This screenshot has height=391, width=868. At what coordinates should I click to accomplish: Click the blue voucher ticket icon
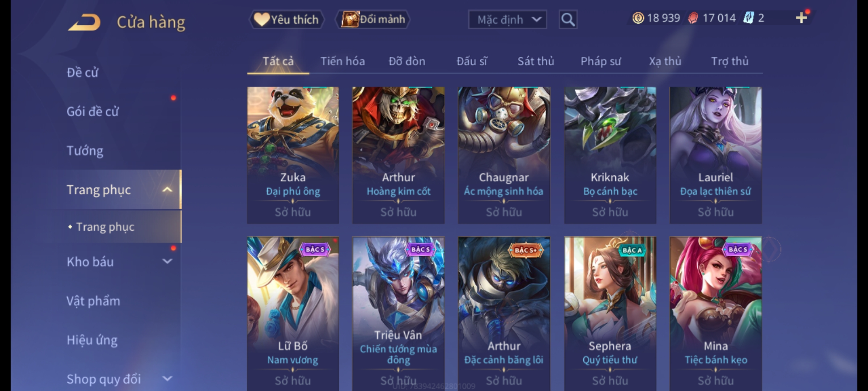[x=749, y=18]
